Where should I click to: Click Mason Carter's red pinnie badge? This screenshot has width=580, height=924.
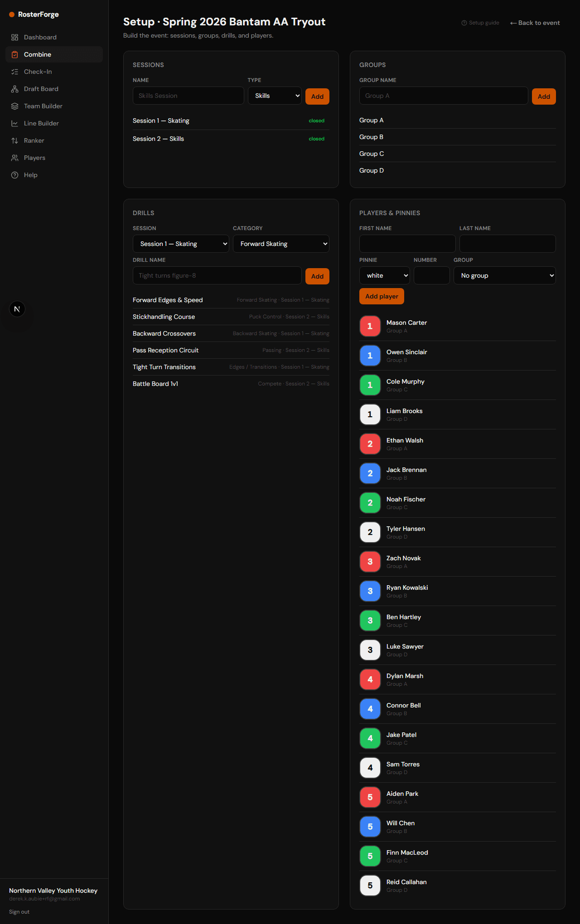370,326
